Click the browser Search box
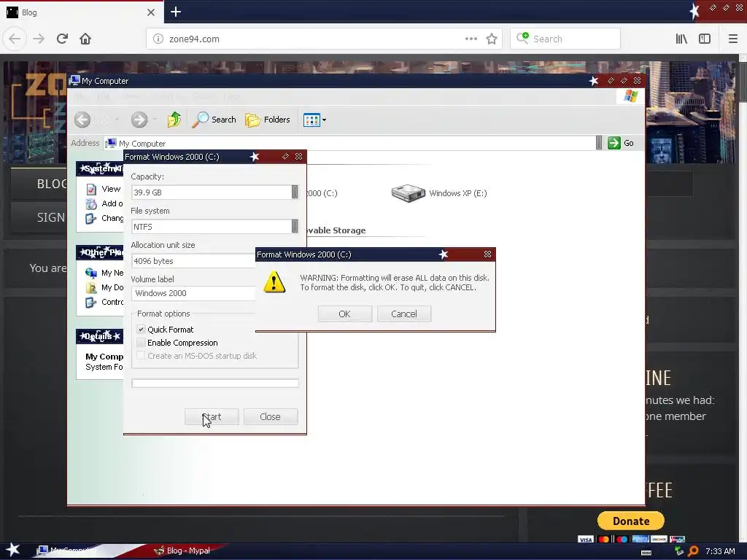 coord(565,39)
